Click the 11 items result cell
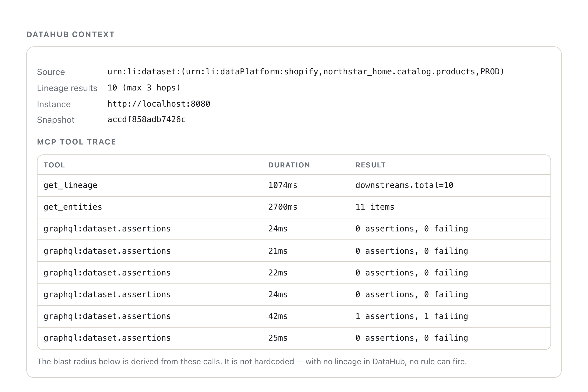Screen dimensions: 588x392 pyautogui.click(x=375, y=207)
